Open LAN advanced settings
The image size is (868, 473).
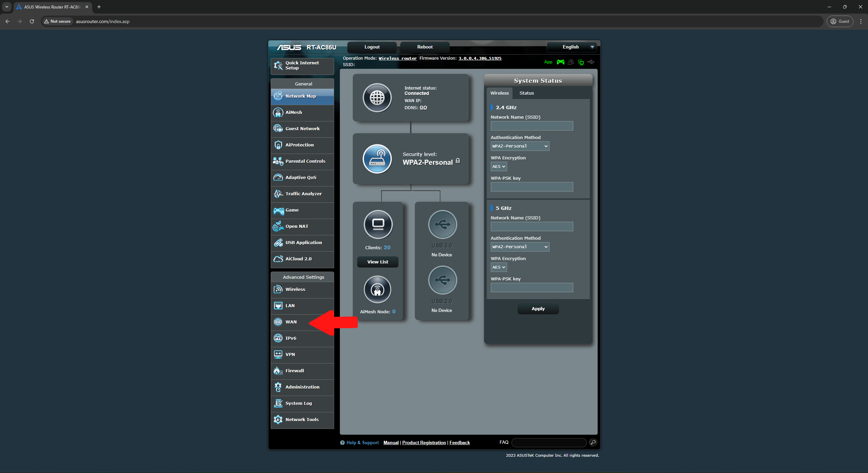click(x=302, y=306)
